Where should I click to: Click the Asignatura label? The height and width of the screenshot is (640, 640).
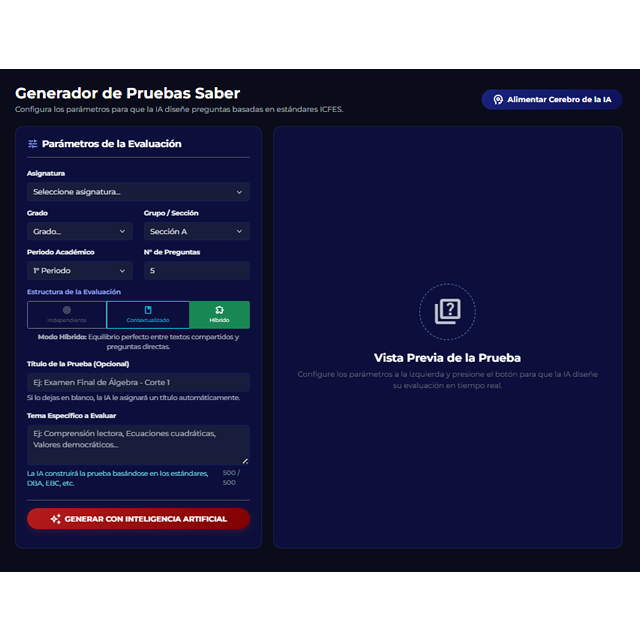46,173
